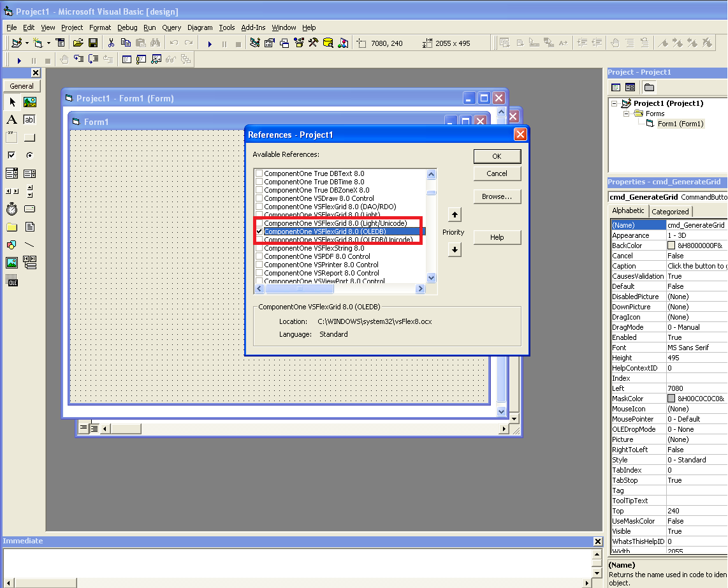Click View Code icon in Project panel
The width and height of the screenshot is (728, 588).
(x=616, y=87)
